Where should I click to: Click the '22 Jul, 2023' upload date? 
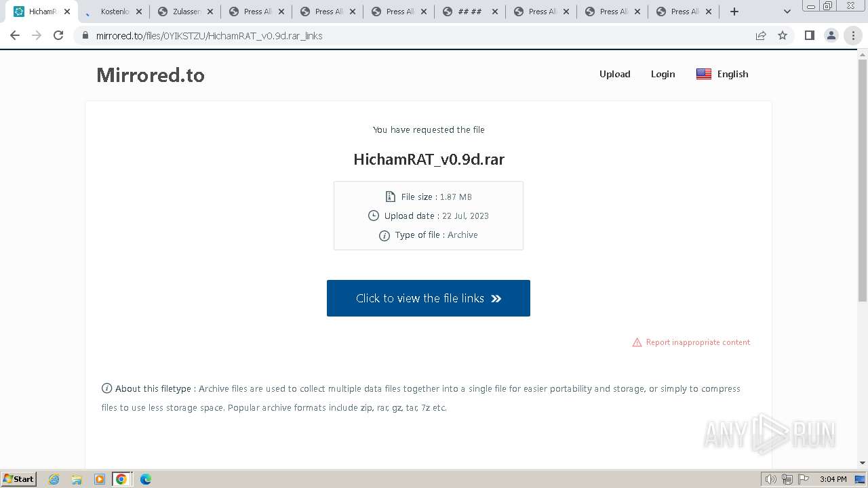tap(465, 216)
